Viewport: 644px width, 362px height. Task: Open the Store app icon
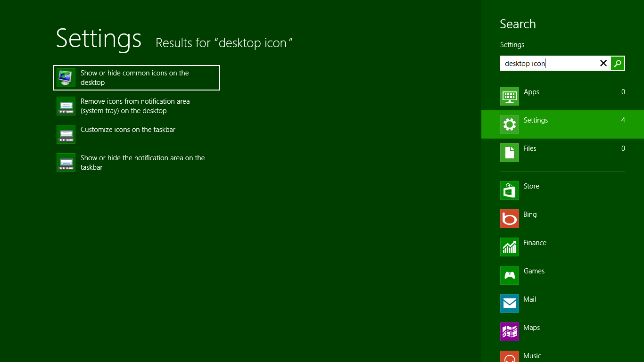pos(509,190)
